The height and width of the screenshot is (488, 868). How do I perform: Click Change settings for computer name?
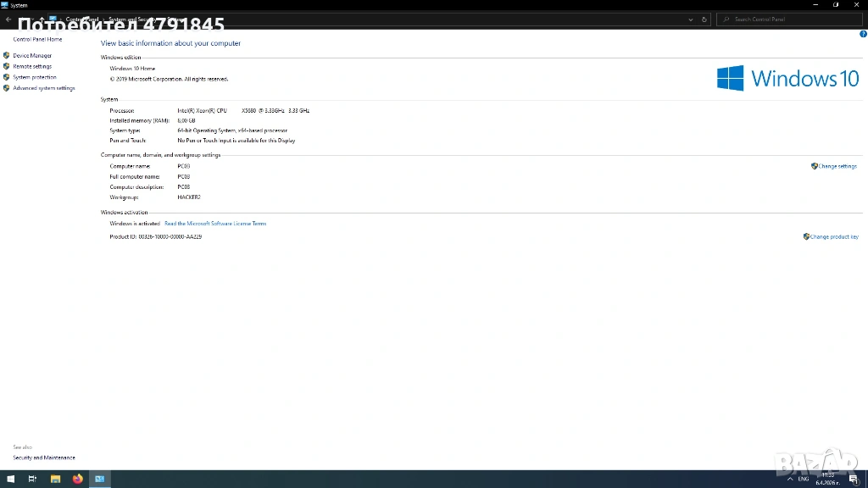pyautogui.click(x=837, y=166)
